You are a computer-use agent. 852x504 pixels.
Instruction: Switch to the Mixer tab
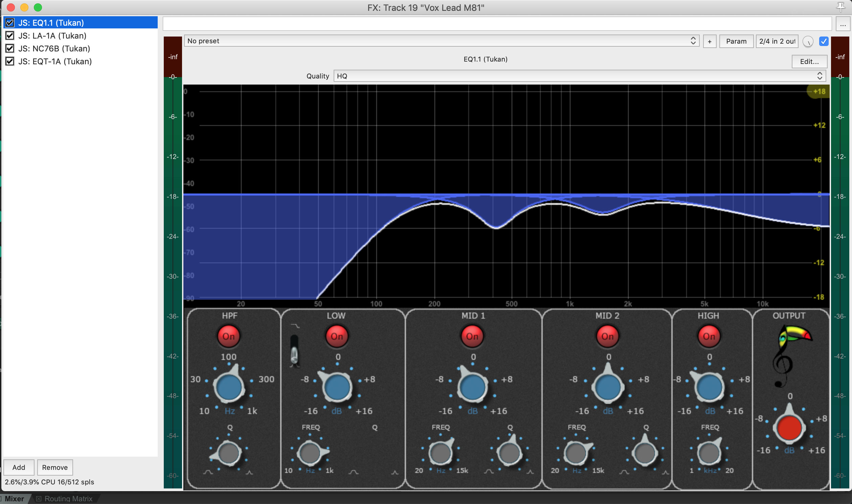14,498
